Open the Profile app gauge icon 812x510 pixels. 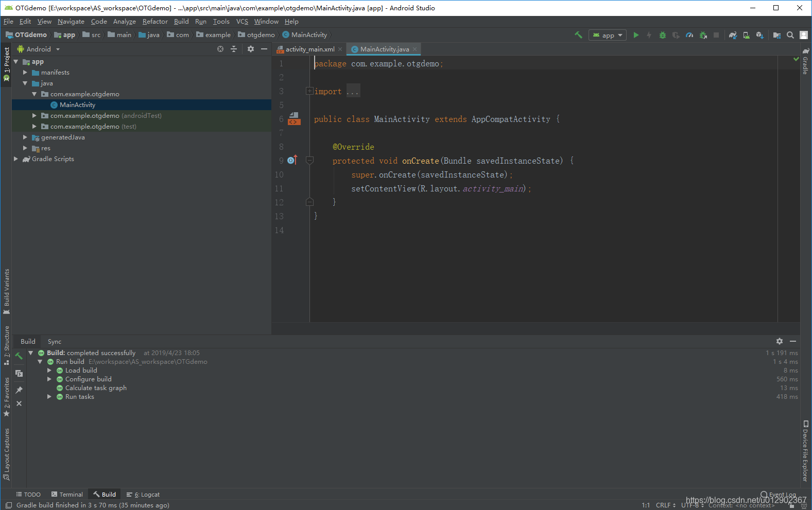coord(689,35)
